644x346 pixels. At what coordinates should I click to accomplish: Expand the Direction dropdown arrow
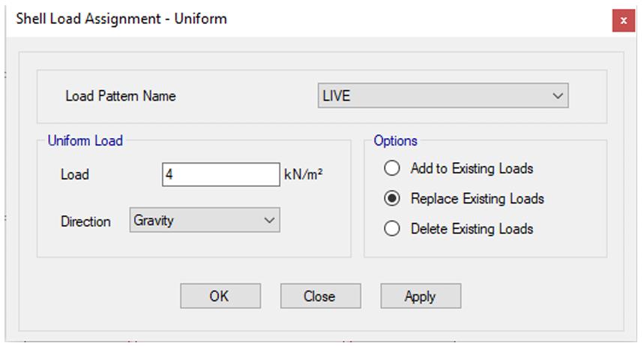269,221
